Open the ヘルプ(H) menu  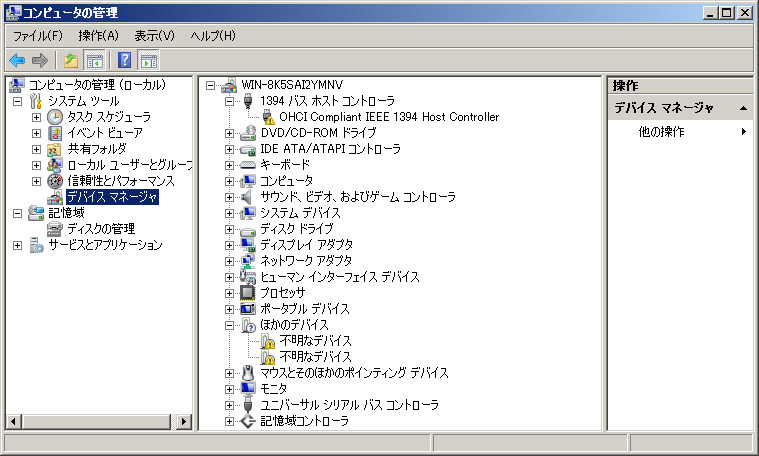(213, 35)
